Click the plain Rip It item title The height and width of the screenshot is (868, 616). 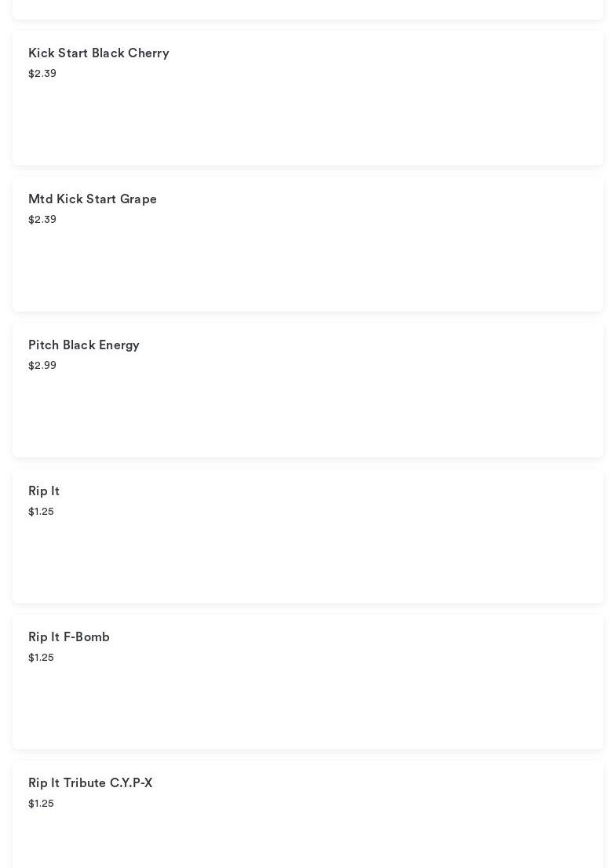pos(44,491)
